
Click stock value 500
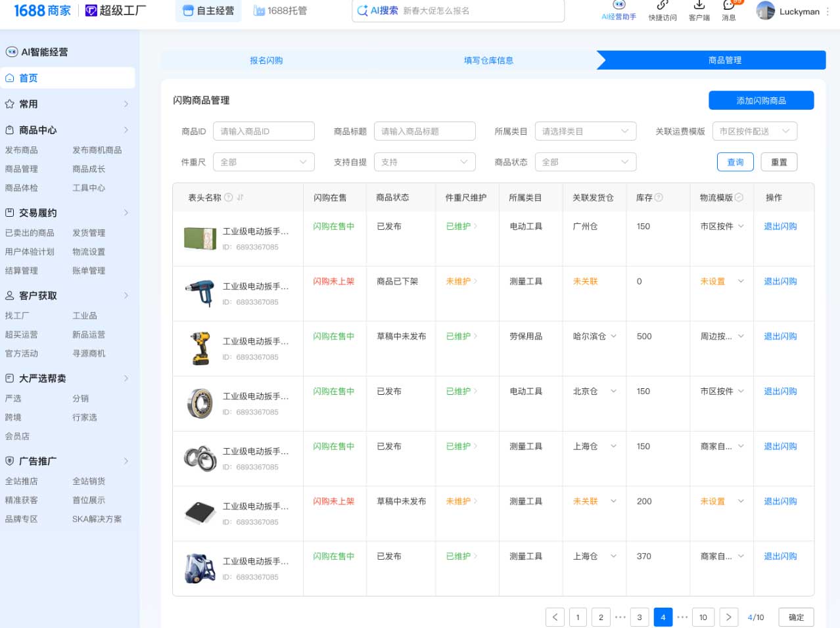[644, 336]
